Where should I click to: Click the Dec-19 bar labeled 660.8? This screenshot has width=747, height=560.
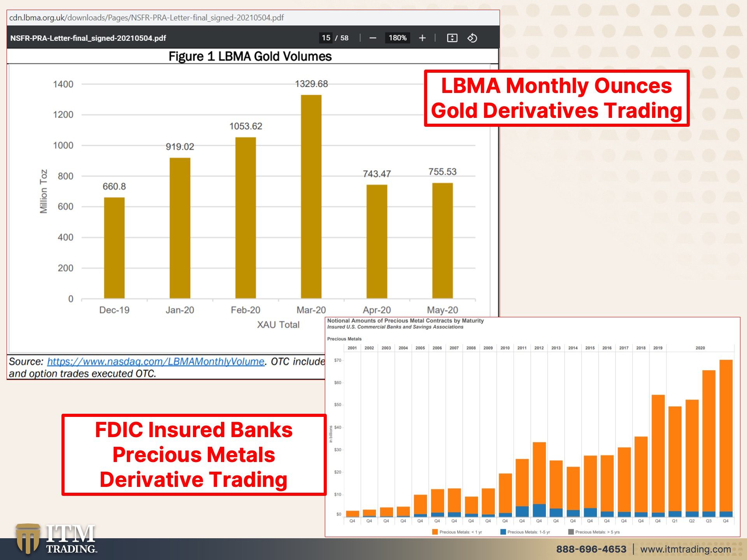tap(114, 248)
